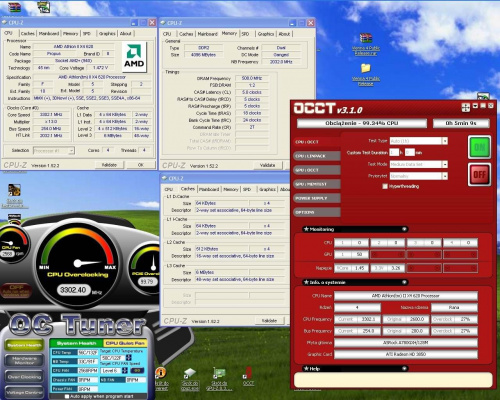Open the Priorytet dropdown in OCCT
Image resolution: width=500 pixels, height=400 pixels.
445,176
